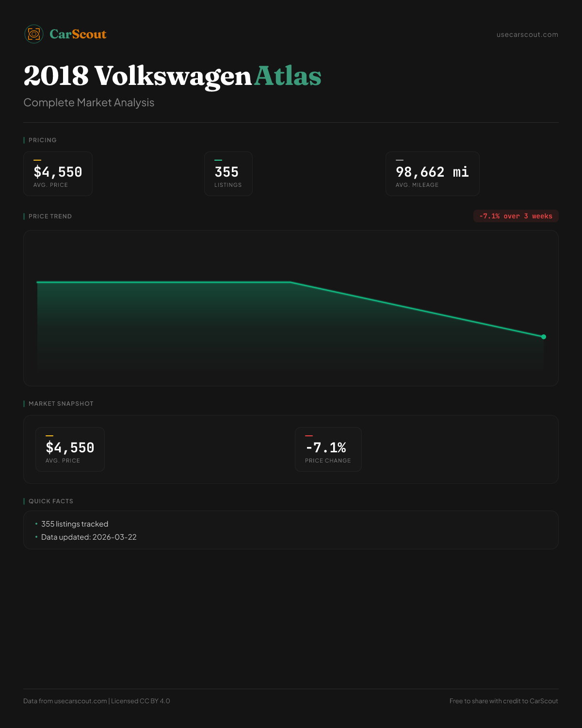582x728 pixels.
Task: Click the 98,662 mi average mileage card
Action: (x=432, y=174)
